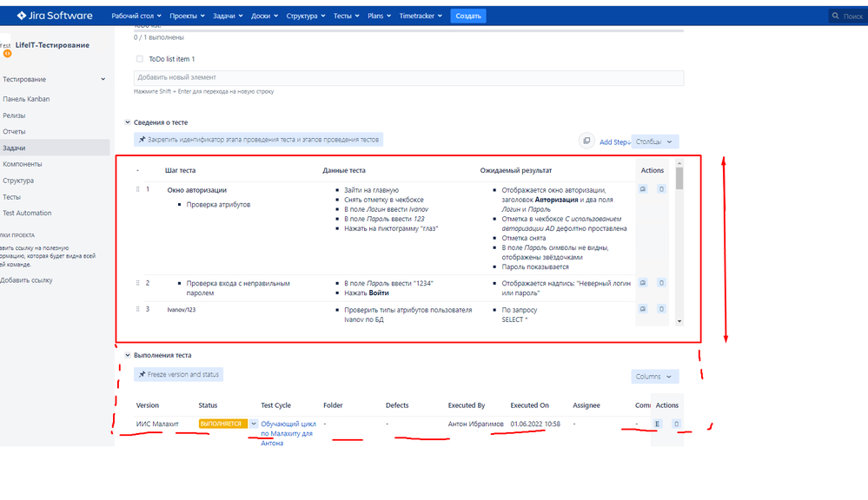
Task: Click the ИИС Малахит version cell
Action: [157, 424]
